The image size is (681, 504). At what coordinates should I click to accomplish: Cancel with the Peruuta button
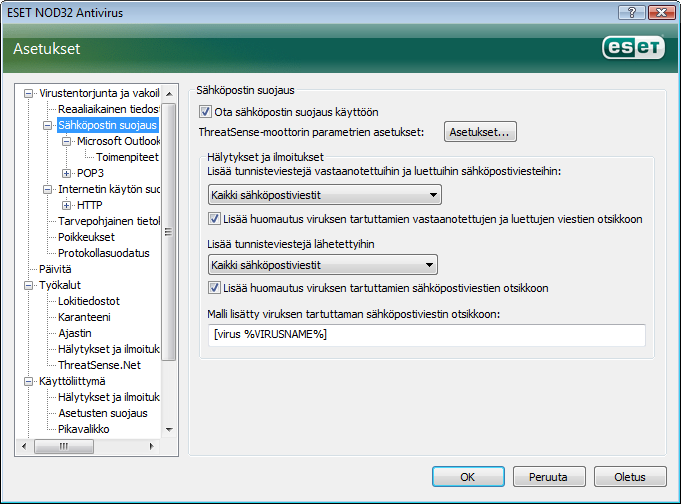coord(549,477)
